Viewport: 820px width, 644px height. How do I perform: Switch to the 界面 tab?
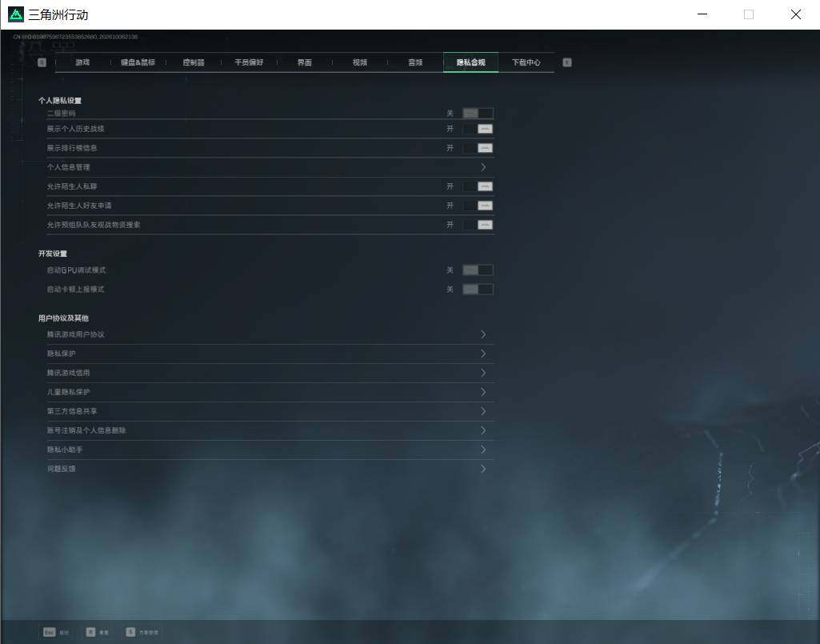[304, 62]
